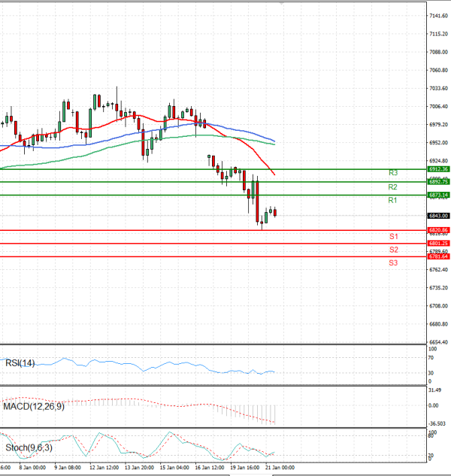The height and width of the screenshot is (476, 451).
Task: Select the 6873.14 resistance price tag
Action: (438, 195)
